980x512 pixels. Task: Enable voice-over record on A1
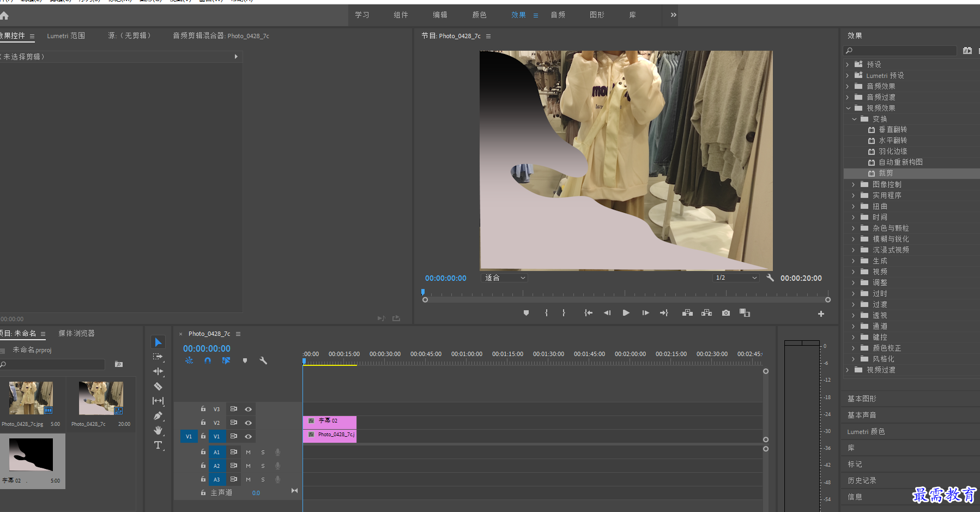[277, 452]
